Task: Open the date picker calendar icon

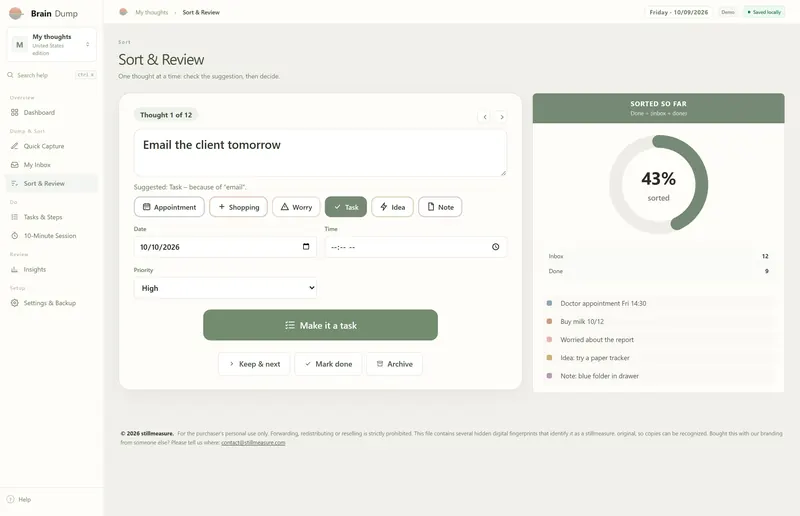Action: (x=306, y=247)
